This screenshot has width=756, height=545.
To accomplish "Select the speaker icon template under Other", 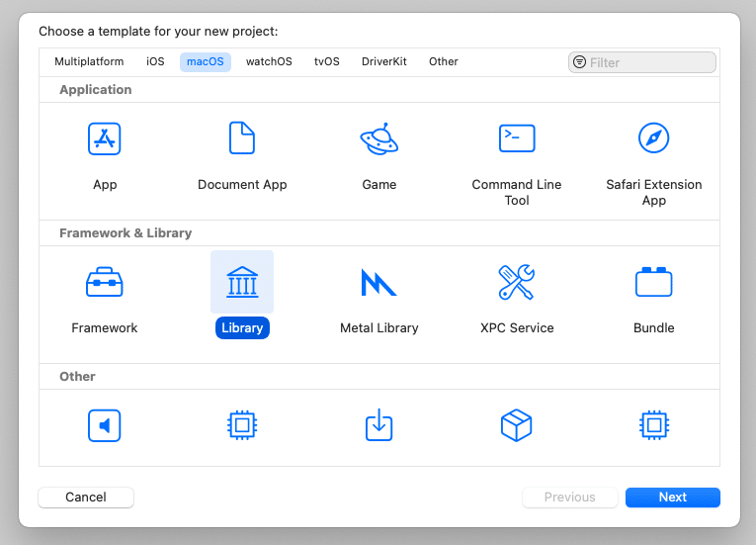I will click(104, 425).
